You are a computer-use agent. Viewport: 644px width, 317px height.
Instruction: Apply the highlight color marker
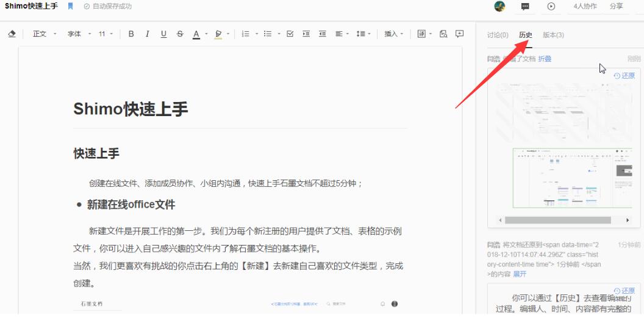tap(218, 35)
